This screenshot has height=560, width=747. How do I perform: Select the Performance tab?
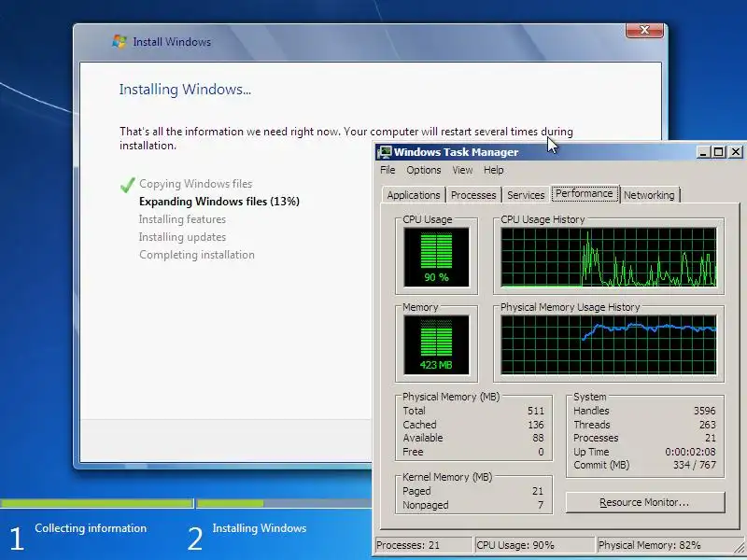(585, 194)
